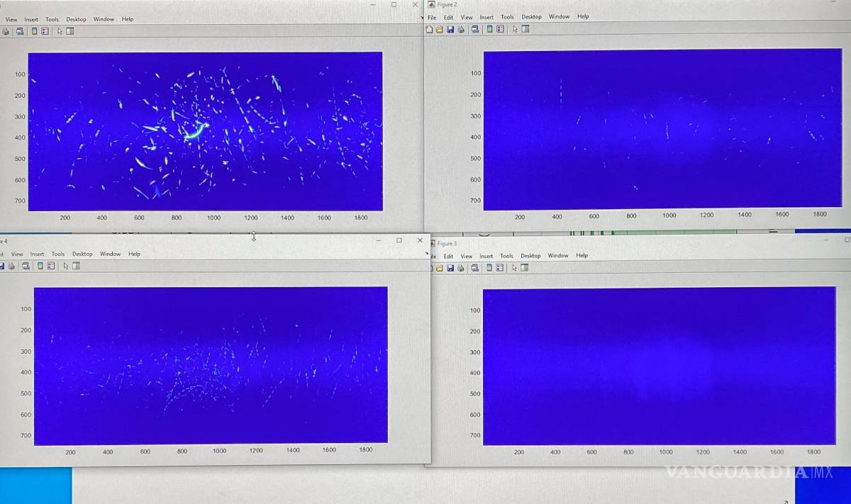
Task: Click Open File icon in Figure 2 toolbar
Action: click(x=439, y=29)
